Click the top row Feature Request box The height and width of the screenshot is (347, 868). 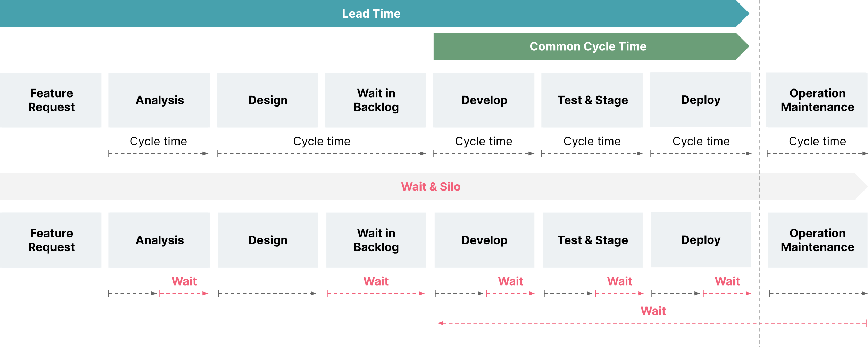[51, 100]
